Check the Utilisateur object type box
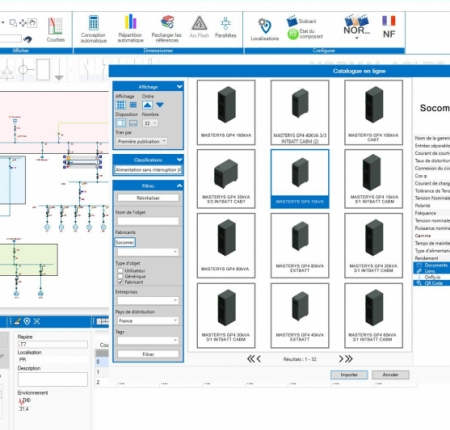The width and height of the screenshot is (450, 430). tap(120, 271)
